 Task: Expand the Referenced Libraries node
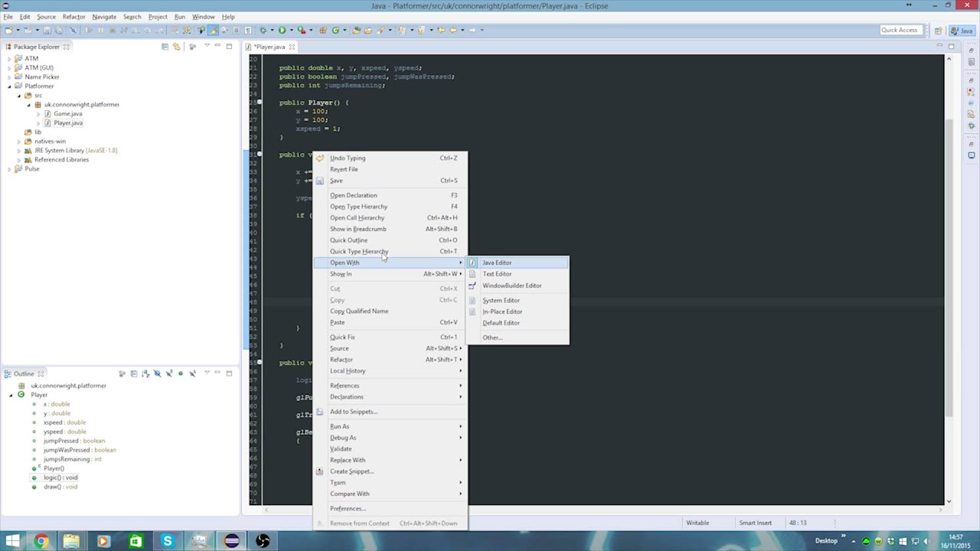(19, 159)
